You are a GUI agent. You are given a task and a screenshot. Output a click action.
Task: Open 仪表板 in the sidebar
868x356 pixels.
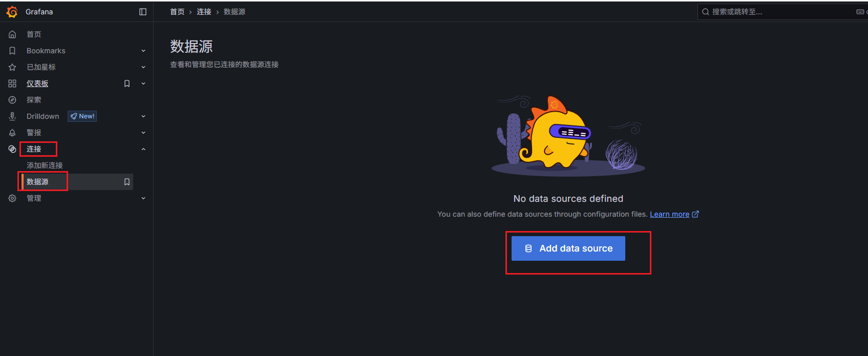click(37, 83)
